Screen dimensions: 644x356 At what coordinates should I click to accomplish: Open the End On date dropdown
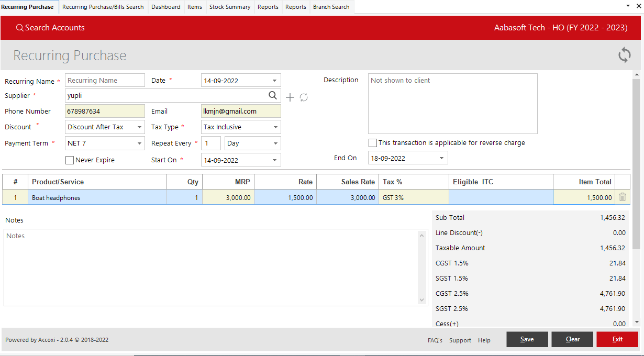coord(442,158)
